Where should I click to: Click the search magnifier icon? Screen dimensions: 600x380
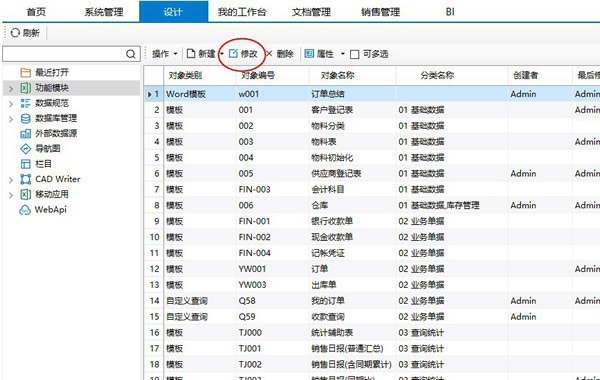[x=130, y=54]
